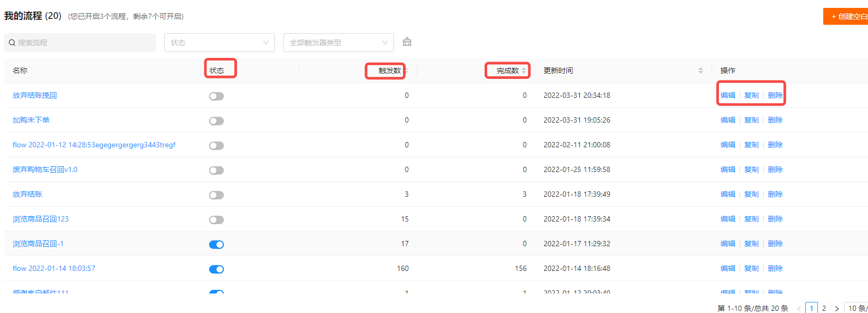Edit 废弃购物车召回v1.0 flow
The width and height of the screenshot is (868, 313).
coord(728,169)
